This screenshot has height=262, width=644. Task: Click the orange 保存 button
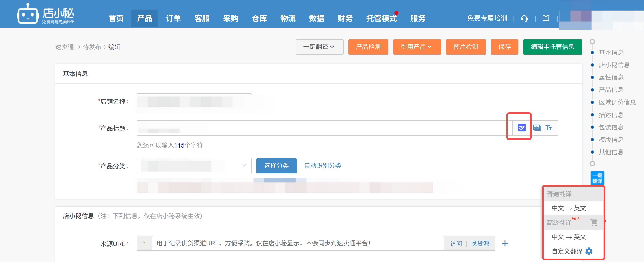[x=504, y=47]
